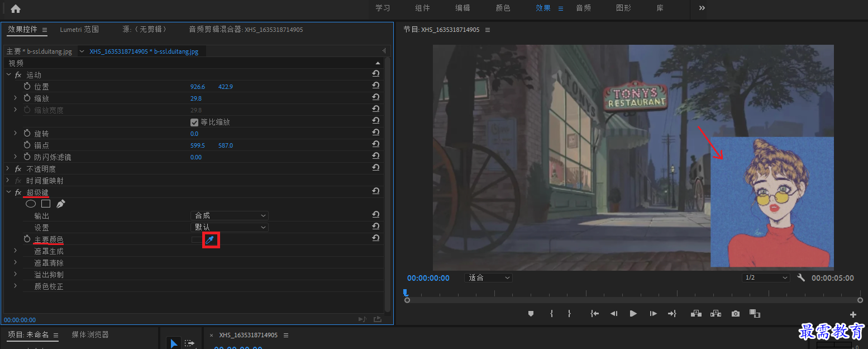The width and height of the screenshot is (868, 349).
Task: Open the button editor plus icon
Action: coord(853,315)
